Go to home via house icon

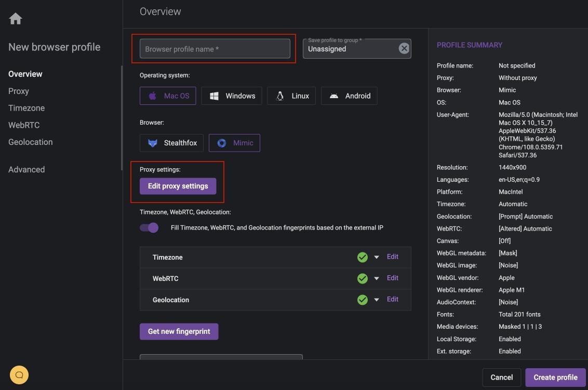coord(16,18)
